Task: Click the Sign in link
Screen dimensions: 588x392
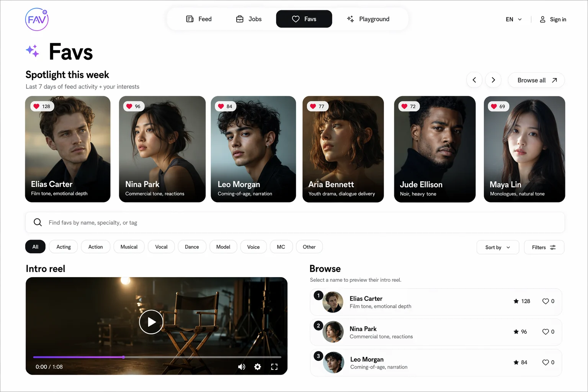Action: click(553, 19)
